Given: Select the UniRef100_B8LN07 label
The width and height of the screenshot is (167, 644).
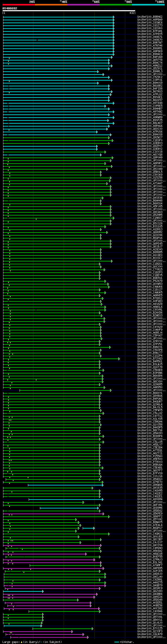Looking at the screenshot, I should (150, 123).
